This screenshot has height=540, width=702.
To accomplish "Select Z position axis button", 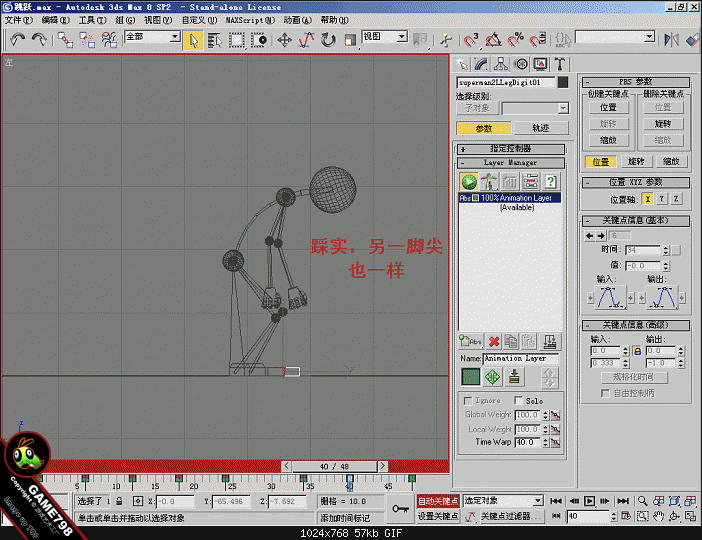I will click(676, 199).
